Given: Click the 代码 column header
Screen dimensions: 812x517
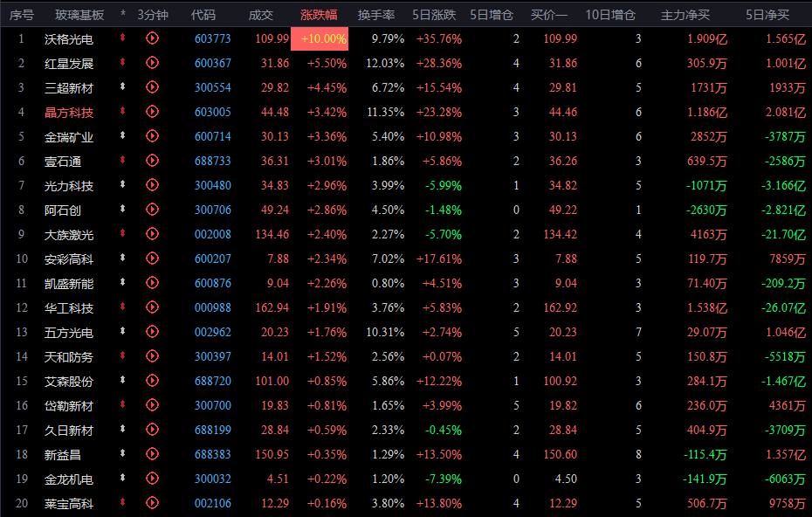Looking at the screenshot, I should 203,15.
